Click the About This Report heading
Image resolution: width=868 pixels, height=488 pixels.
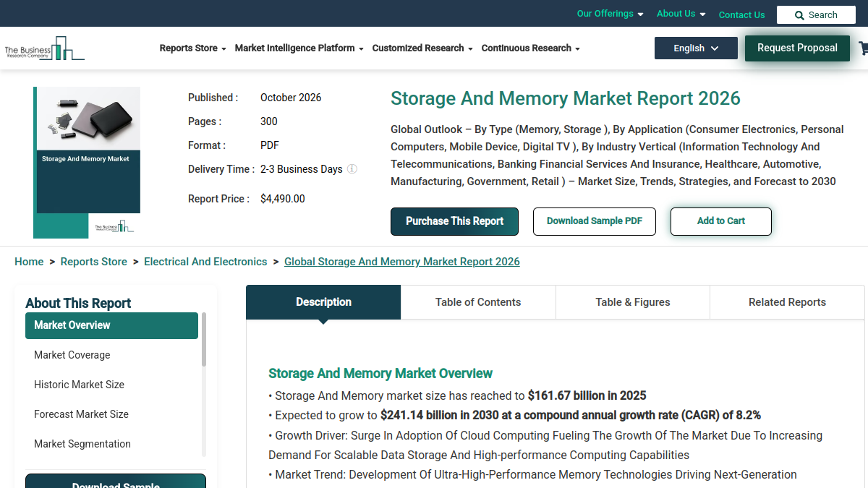[x=78, y=304]
